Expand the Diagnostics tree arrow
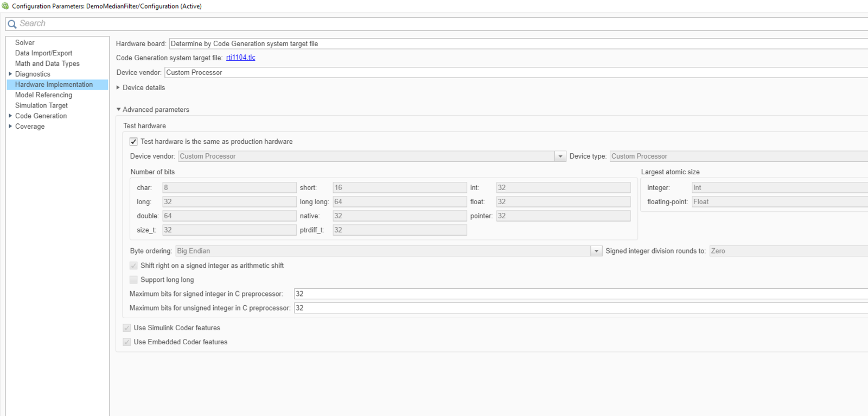The width and height of the screenshot is (868, 416). (x=10, y=74)
